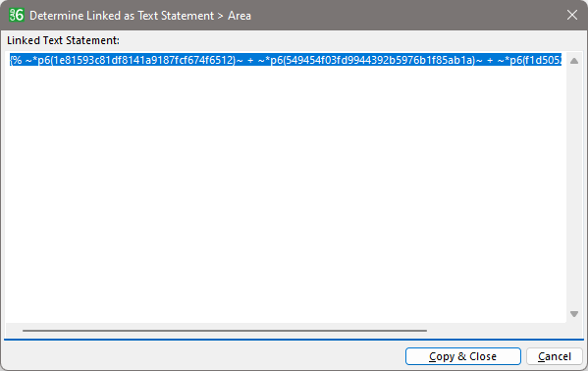Screen dimensions: 588x371
Task: Cancel the linked text dialog
Action: (x=555, y=356)
